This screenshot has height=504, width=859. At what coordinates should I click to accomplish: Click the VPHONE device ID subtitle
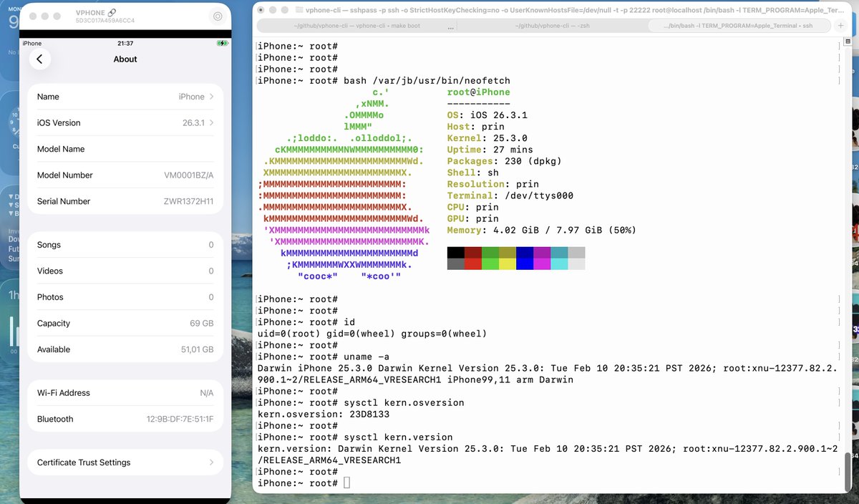105,21
